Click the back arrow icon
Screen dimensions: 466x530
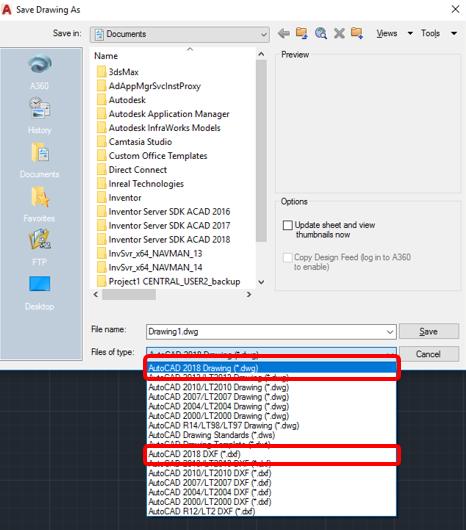pos(284,33)
